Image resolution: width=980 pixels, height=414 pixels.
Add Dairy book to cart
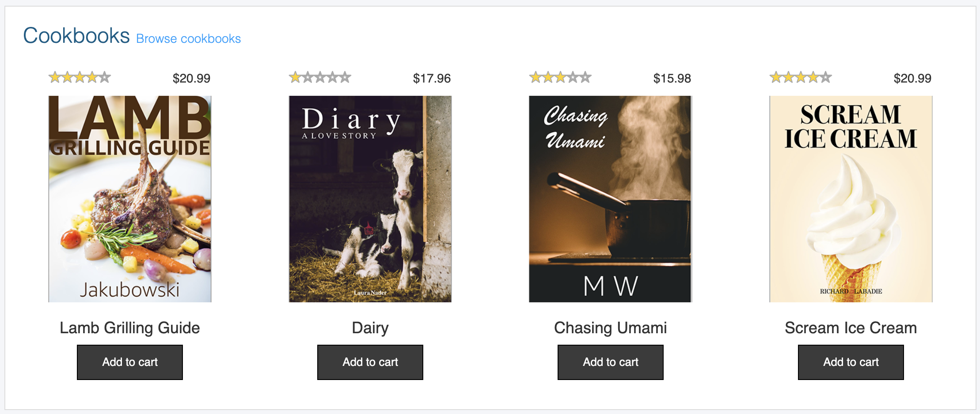(370, 362)
